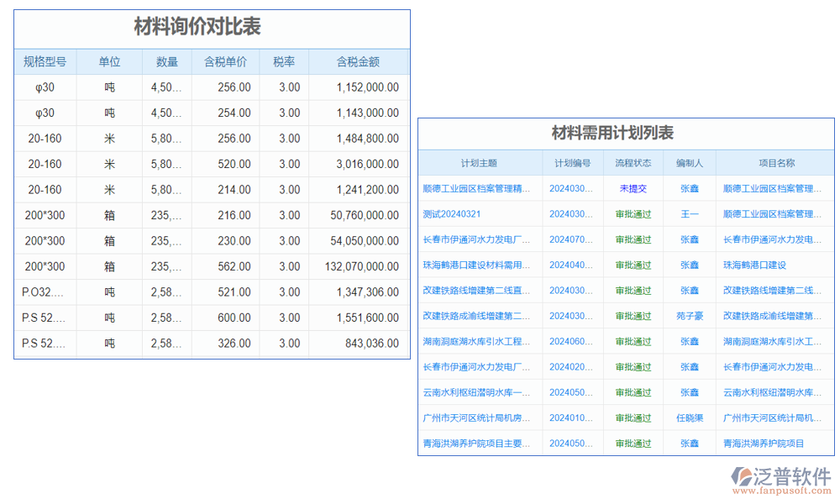Select the 132,070,000.00 amount cell
840x504 pixels.
point(360,266)
